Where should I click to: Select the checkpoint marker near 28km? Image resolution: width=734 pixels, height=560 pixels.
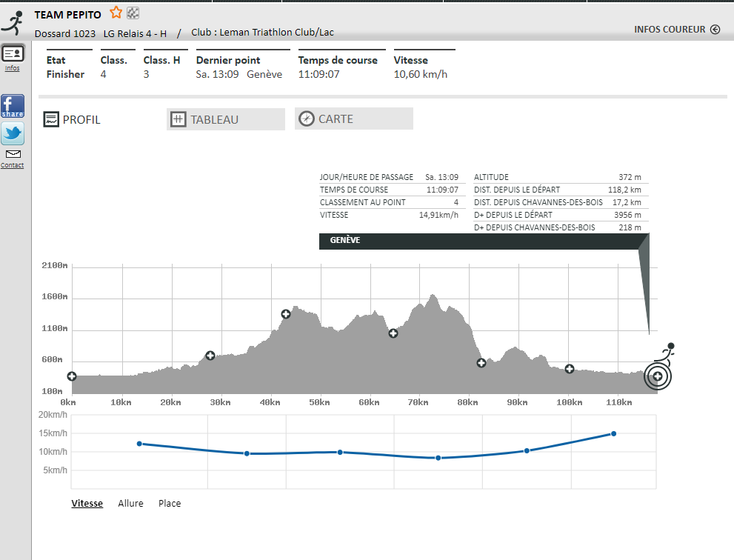210,356
